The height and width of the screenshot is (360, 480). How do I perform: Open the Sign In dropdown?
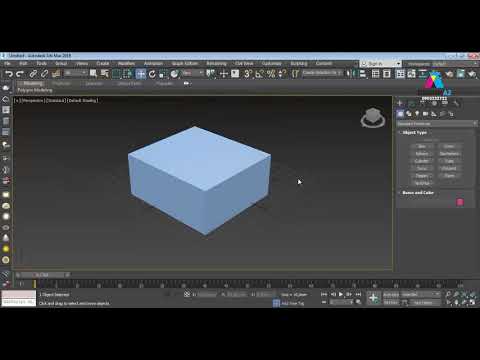tap(381, 64)
